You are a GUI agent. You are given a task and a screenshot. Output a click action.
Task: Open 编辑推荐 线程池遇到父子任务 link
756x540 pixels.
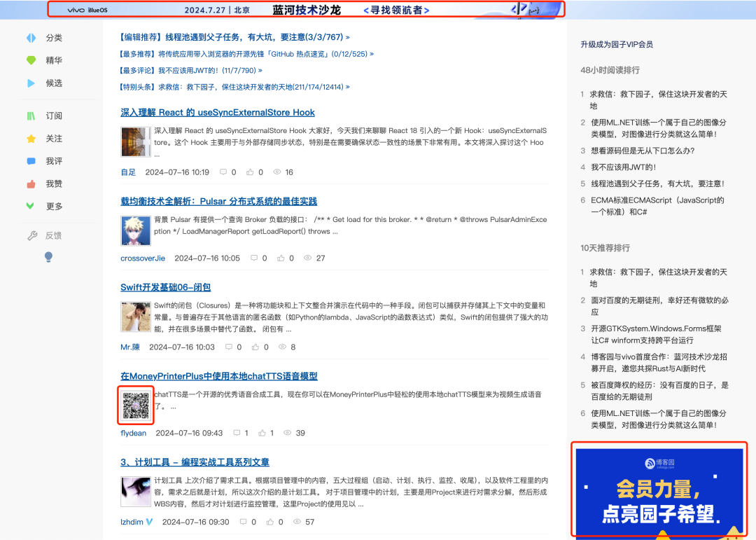(x=234, y=37)
